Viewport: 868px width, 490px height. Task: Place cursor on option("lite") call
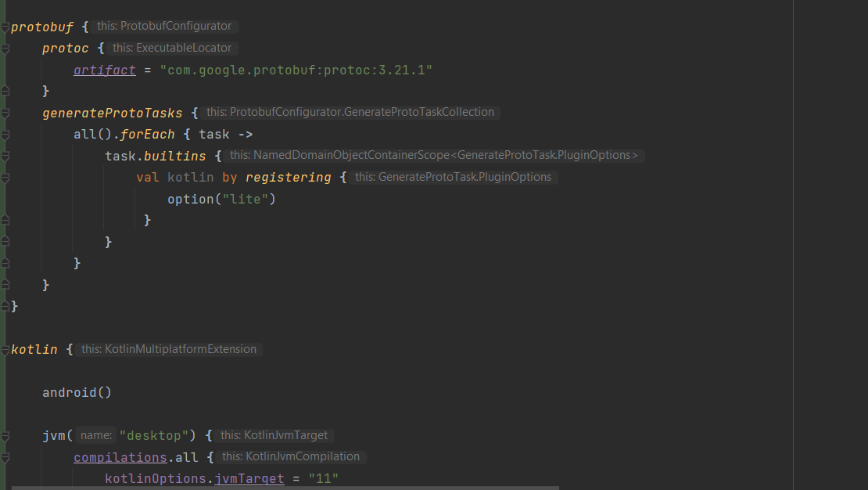point(221,200)
